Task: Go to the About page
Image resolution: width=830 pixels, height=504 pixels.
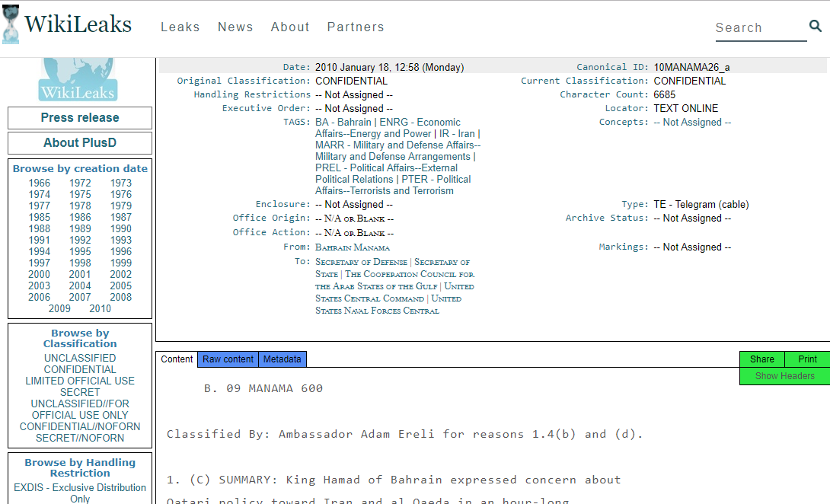Action: (x=290, y=27)
